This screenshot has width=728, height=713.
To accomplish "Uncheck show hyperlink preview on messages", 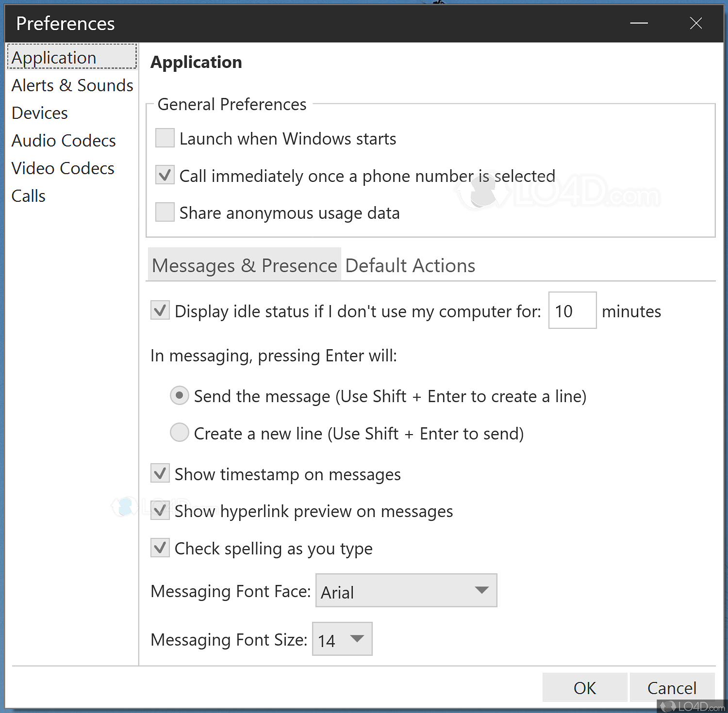I will (x=160, y=510).
